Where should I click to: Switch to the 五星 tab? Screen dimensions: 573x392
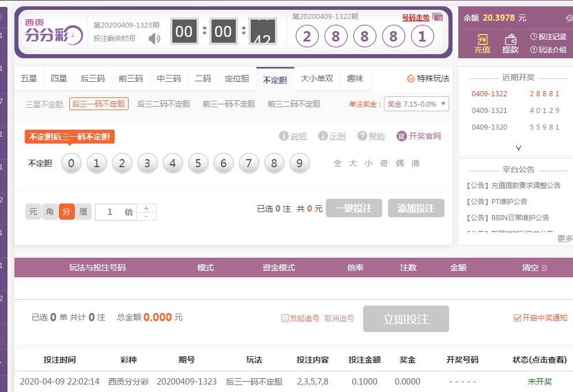(x=29, y=78)
